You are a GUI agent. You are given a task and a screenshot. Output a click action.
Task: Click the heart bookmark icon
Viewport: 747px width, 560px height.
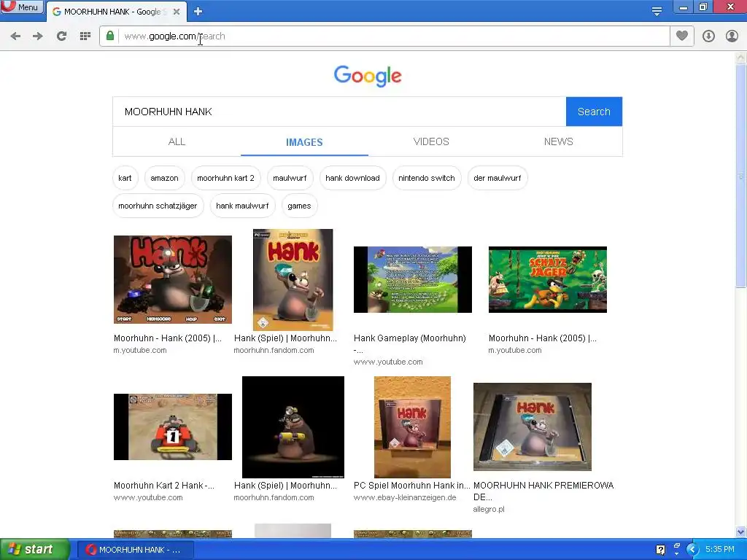(682, 36)
